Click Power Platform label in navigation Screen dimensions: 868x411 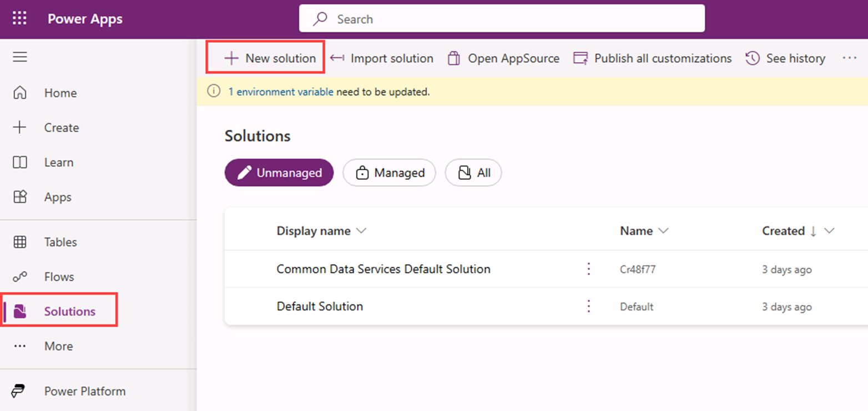(x=85, y=391)
